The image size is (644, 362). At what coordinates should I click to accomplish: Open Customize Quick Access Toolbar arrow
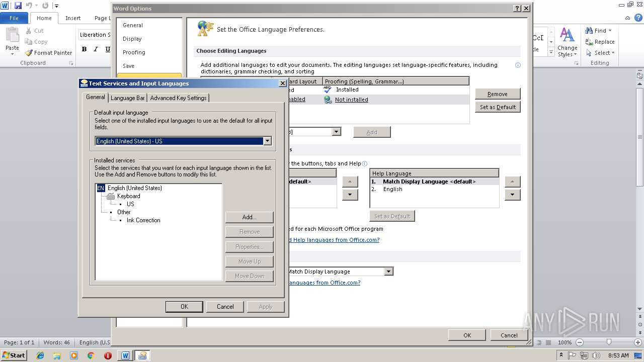[56, 6]
